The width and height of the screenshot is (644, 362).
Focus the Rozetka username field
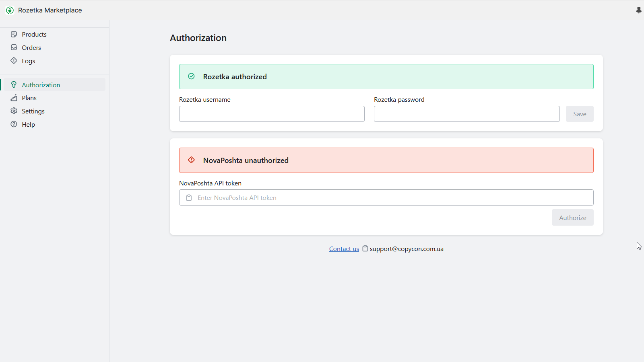(272, 114)
